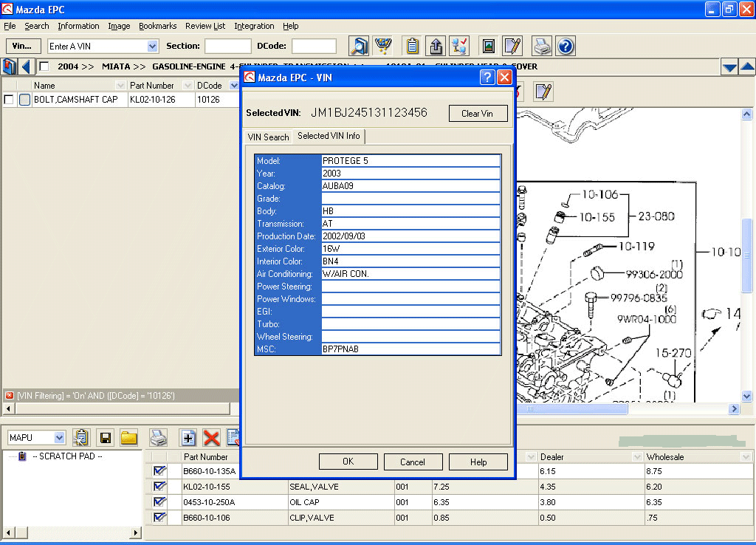Delete the item with the red X icon
This screenshot has width=756, height=545.
pos(211,437)
